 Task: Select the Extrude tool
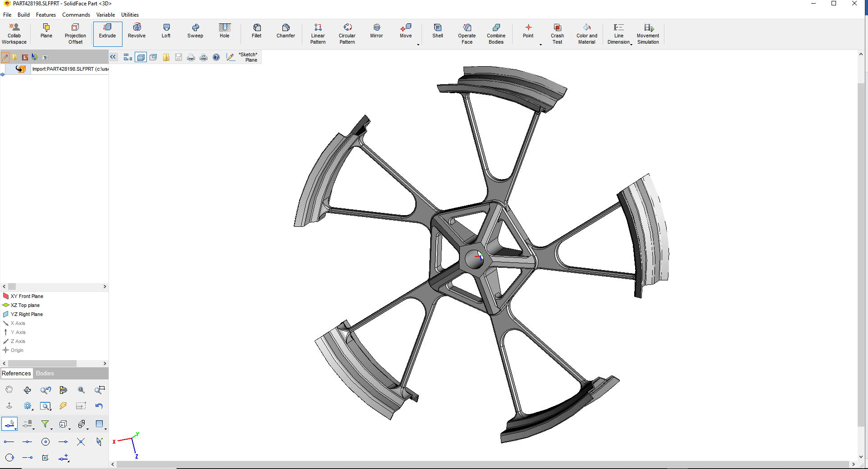(x=108, y=34)
